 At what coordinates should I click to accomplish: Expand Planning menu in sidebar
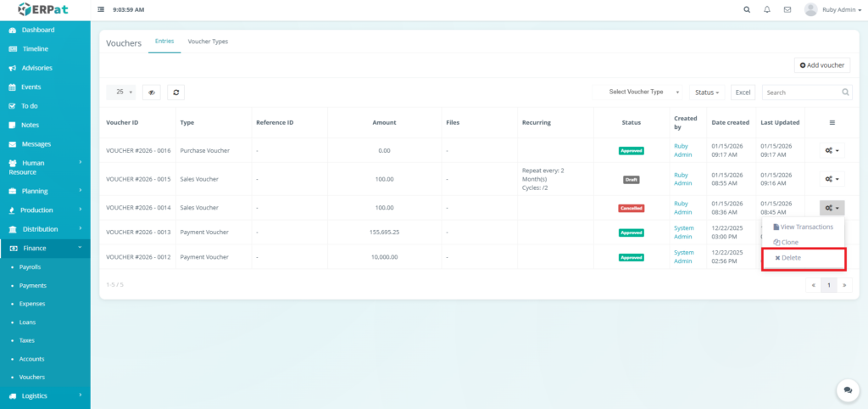click(x=45, y=191)
